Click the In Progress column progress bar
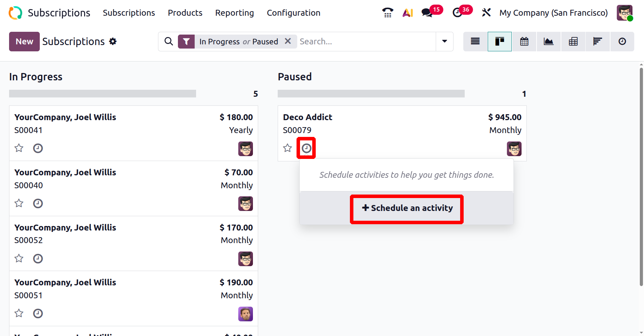This screenshot has height=336, width=644. pos(103,94)
